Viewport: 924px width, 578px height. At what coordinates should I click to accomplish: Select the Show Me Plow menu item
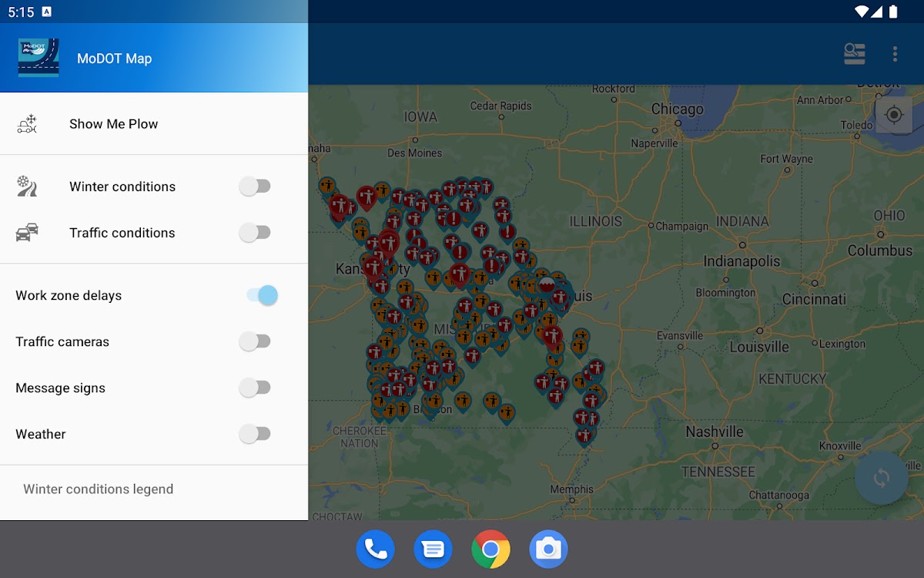tap(113, 124)
